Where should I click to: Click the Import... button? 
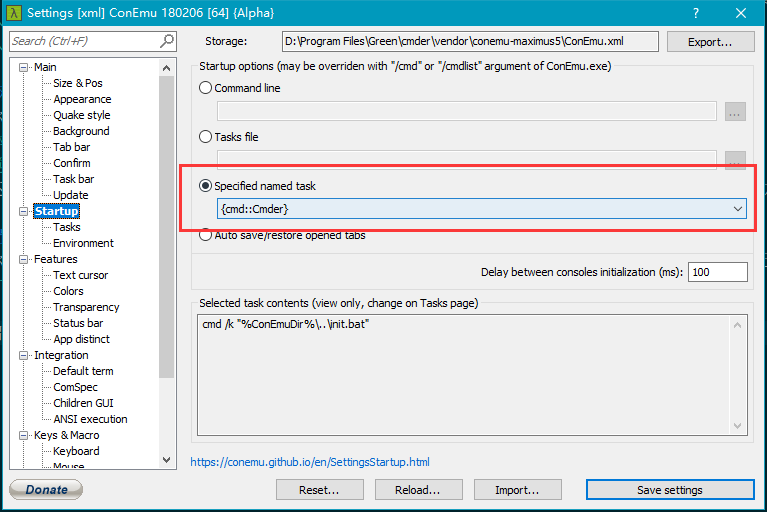point(518,490)
